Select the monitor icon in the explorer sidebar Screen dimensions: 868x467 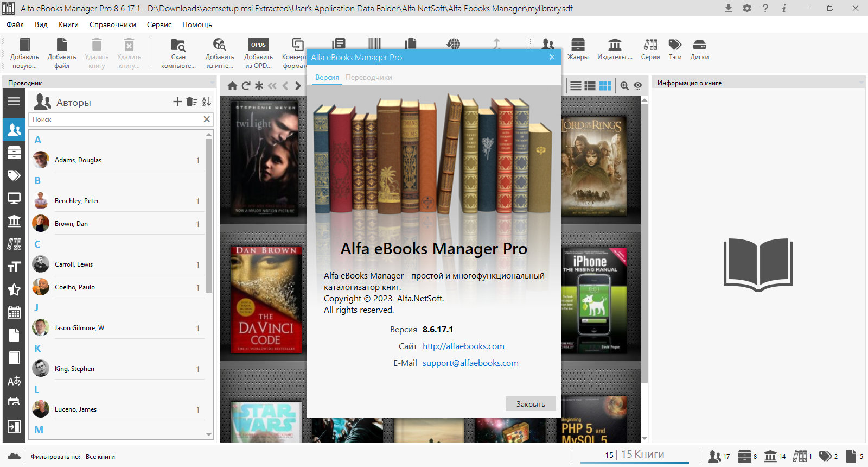[14, 198]
